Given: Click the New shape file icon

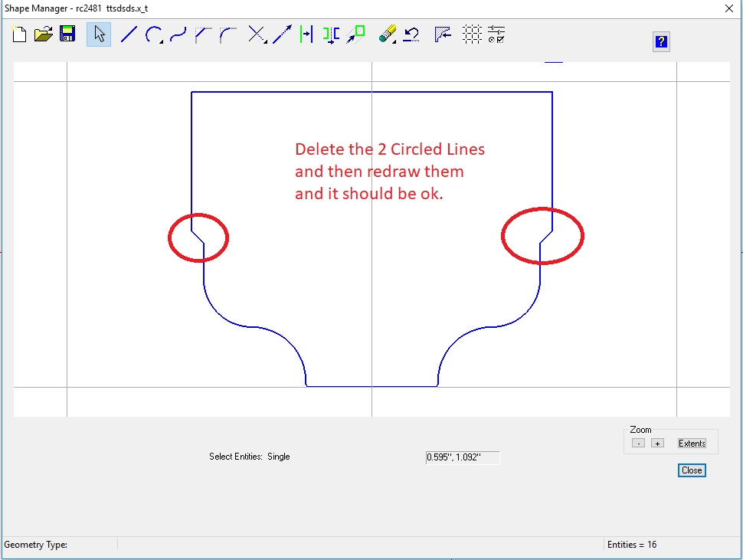Looking at the screenshot, I should point(19,34).
